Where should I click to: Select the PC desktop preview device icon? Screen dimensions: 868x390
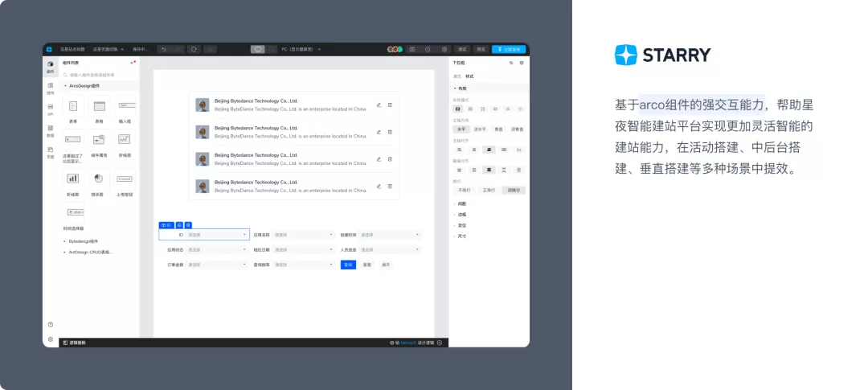pos(257,49)
